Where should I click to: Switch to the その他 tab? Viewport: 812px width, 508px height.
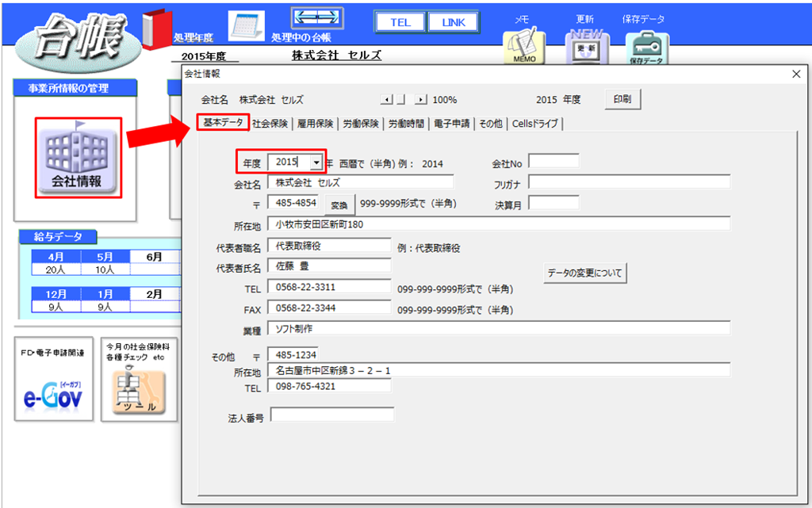pyautogui.click(x=490, y=123)
